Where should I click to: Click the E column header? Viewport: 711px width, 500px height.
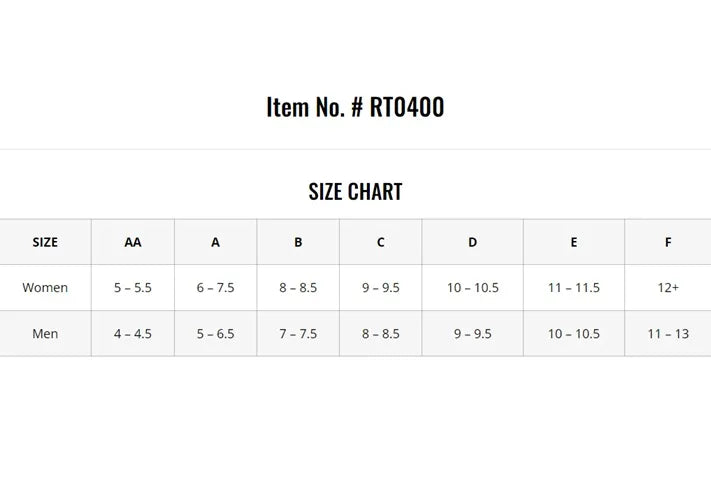pyautogui.click(x=574, y=242)
